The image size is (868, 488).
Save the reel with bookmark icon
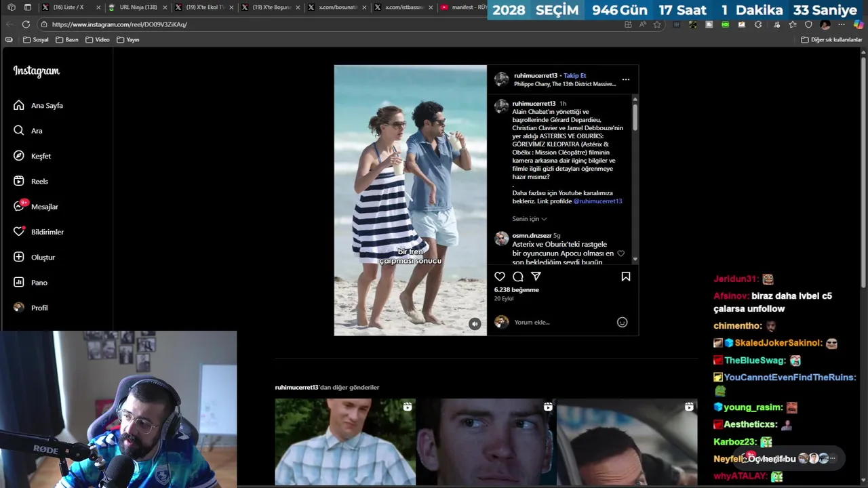point(626,277)
